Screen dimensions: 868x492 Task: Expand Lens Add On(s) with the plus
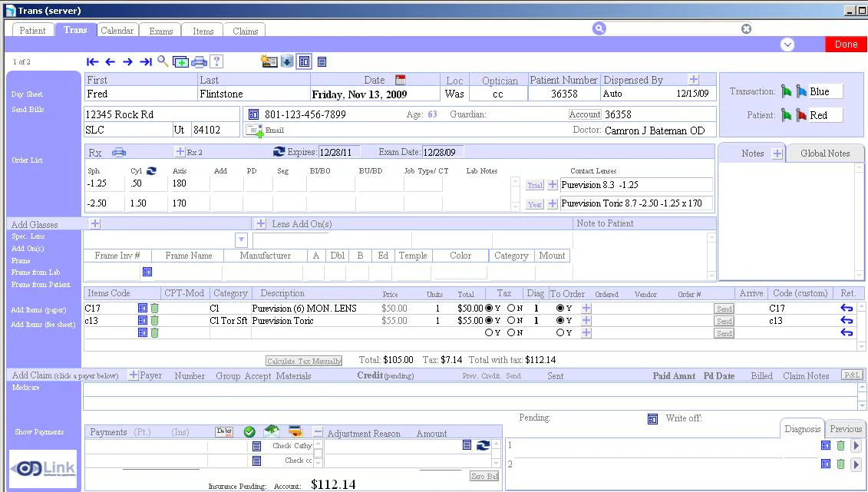coord(261,223)
